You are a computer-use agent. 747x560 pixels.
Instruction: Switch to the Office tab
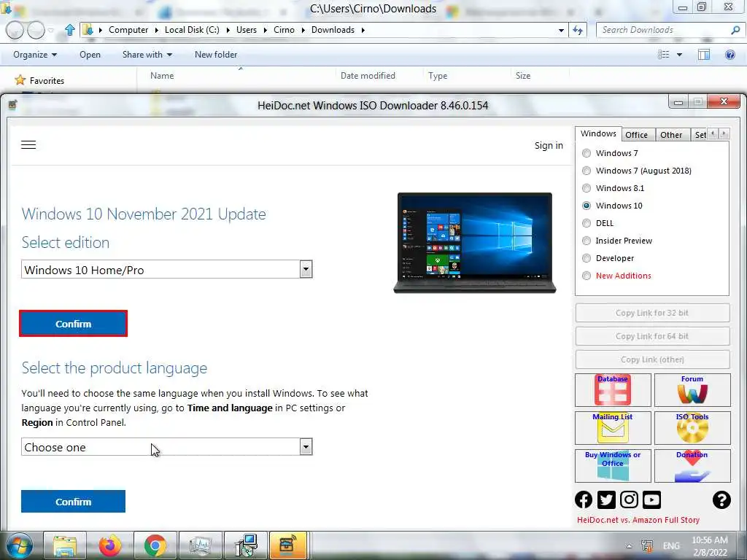point(636,135)
